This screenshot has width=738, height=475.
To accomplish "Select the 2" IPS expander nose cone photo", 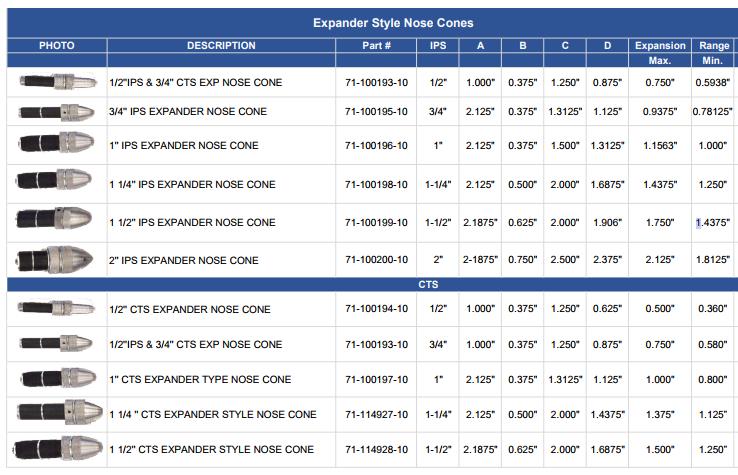I will (x=55, y=260).
